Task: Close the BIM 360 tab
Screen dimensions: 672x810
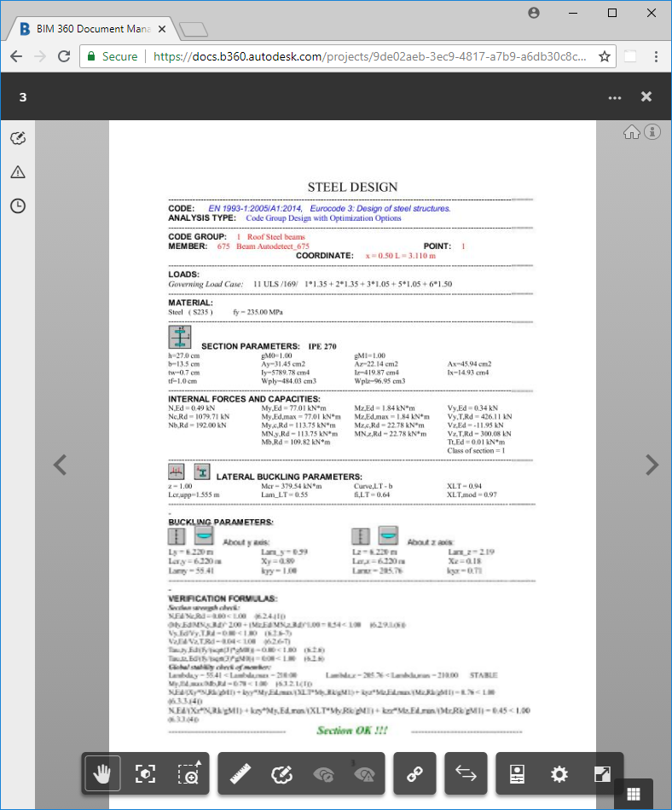Action: 162,29
